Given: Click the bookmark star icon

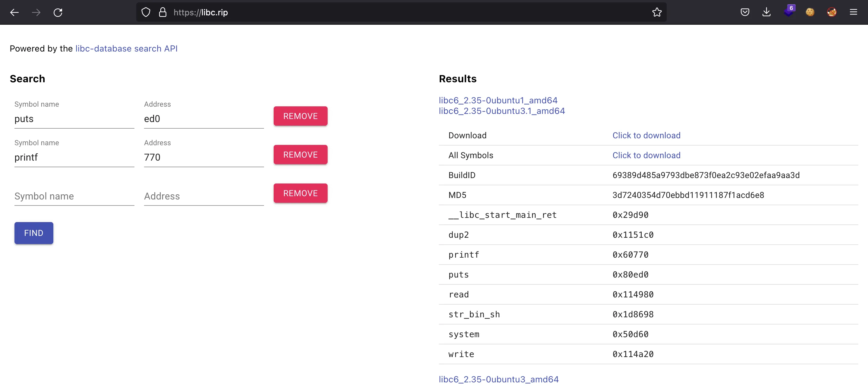Looking at the screenshot, I should [657, 12].
